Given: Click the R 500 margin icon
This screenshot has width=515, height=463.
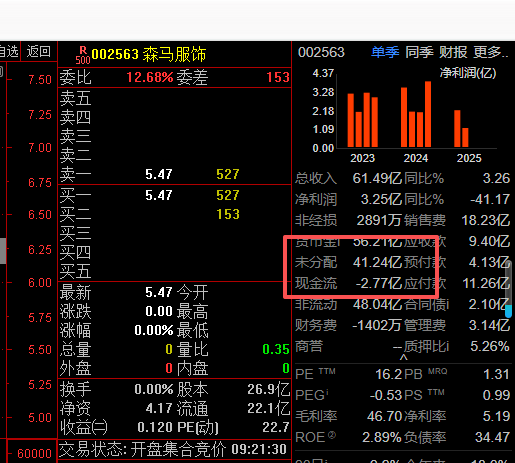Looking at the screenshot, I should [83, 55].
